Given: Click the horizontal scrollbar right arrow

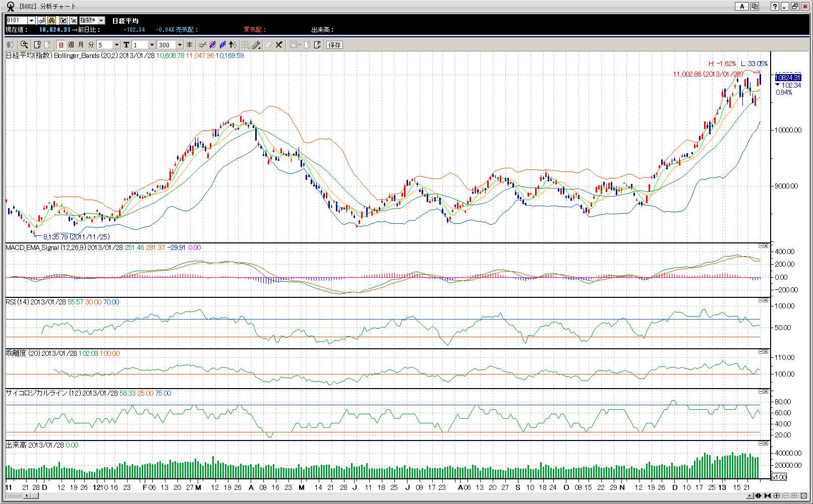Looking at the screenshot, I should pos(750,496).
